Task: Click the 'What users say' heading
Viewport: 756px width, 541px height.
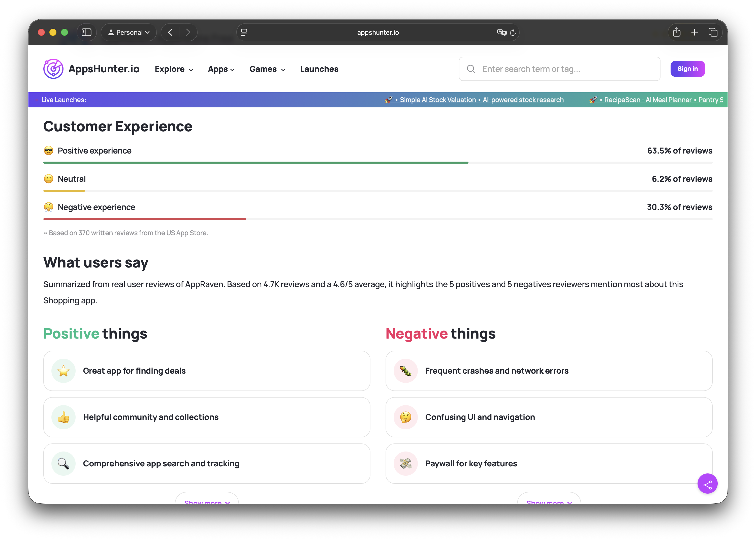Action: pos(96,263)
